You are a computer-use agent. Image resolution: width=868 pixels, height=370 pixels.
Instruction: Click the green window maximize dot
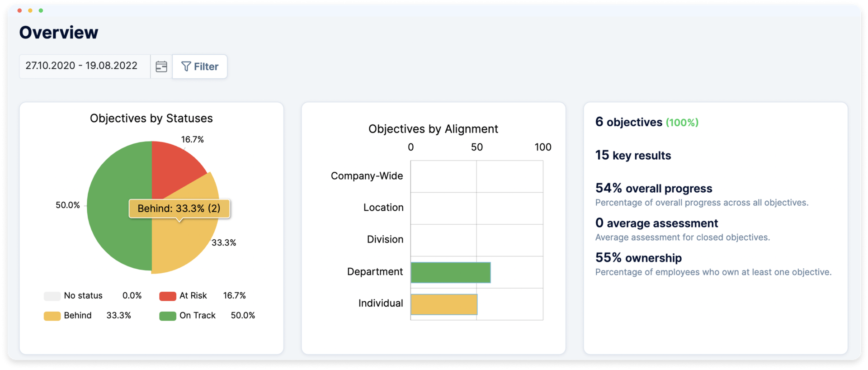coord(41,10)
